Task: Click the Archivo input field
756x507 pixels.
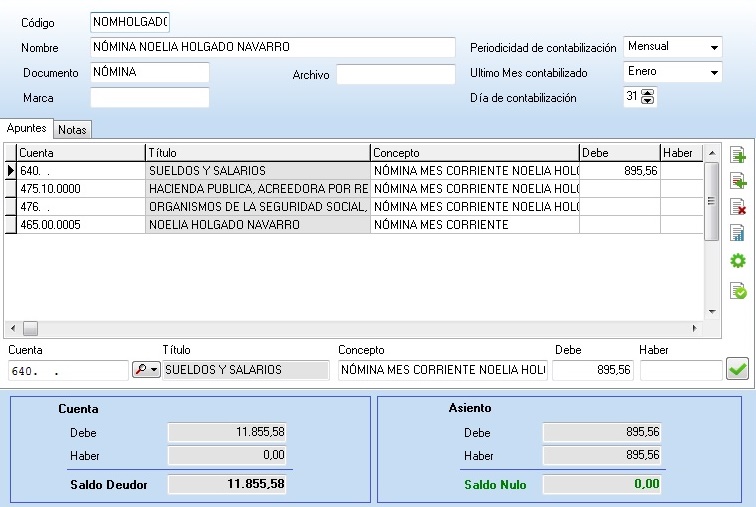Action: [x=395, y=74]
